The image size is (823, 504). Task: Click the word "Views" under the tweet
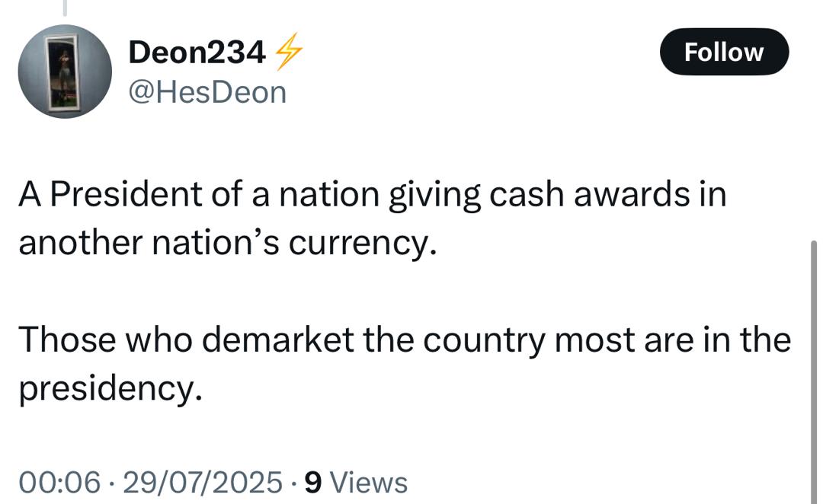pyautogui.click(x=369, y=482)
